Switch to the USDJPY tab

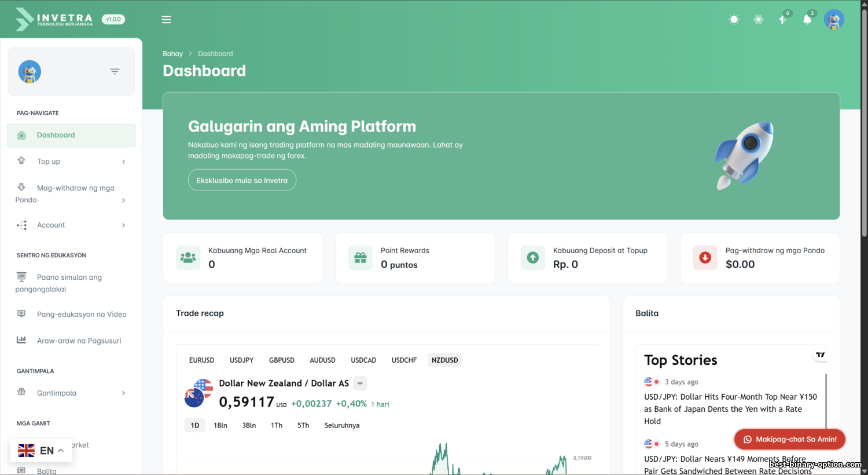(241, 360)
